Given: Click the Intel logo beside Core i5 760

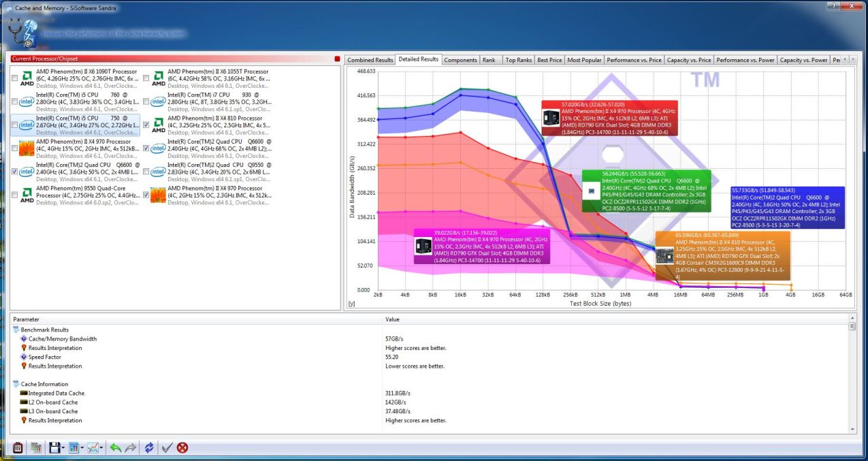Looking at the screenshot, I should tap(27, 101).
